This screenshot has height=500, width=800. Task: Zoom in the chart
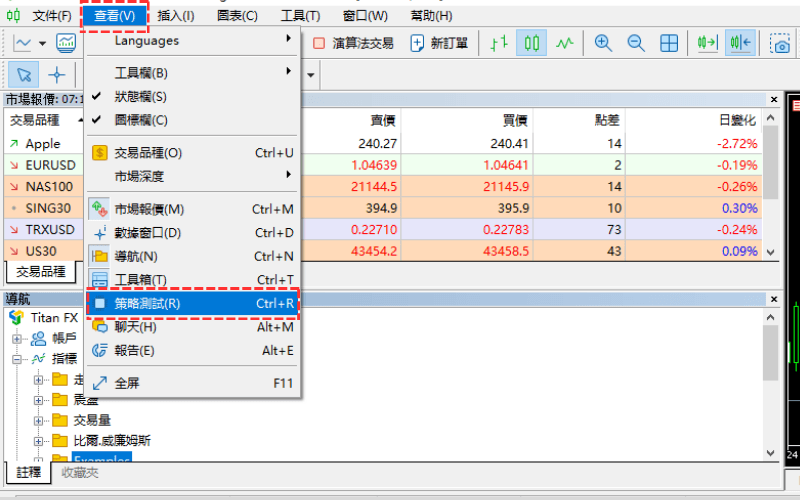point(603,43)
